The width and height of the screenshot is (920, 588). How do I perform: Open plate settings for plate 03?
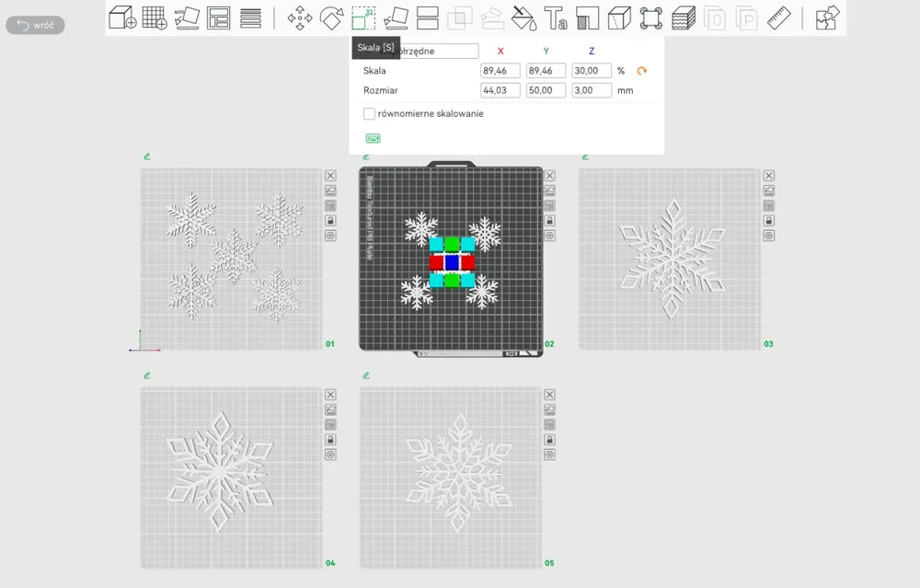click(768, 236)
